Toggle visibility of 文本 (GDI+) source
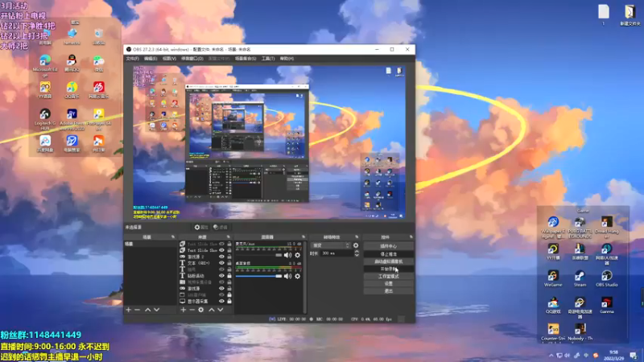This screenshot has width=644, height=362. (x=222, y=263)
